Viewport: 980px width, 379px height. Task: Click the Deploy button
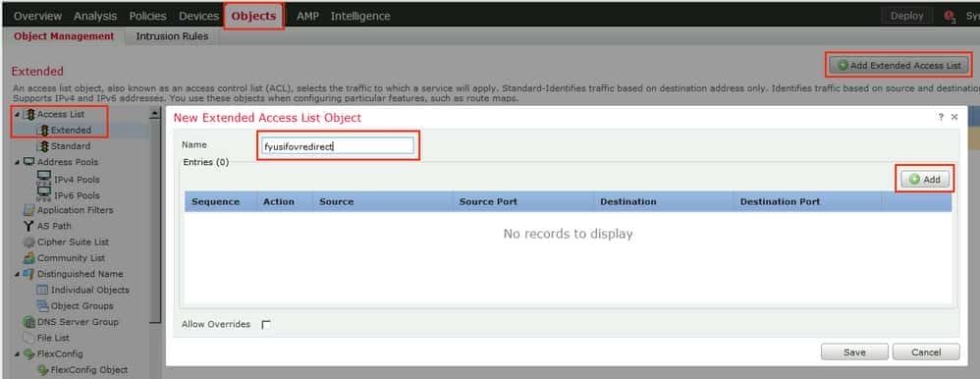(x=907, y=17)
